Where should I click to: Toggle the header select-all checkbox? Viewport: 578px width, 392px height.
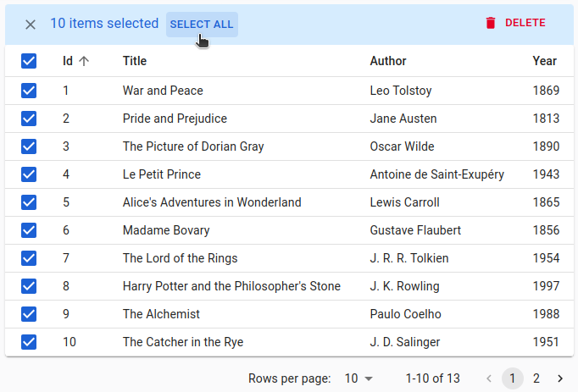[29, 61]
